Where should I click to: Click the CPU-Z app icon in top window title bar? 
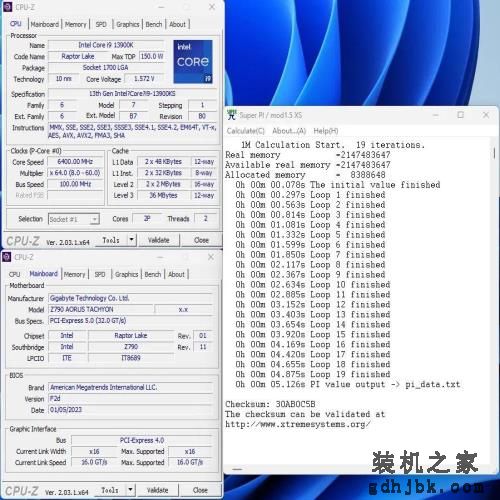(7, 7)
